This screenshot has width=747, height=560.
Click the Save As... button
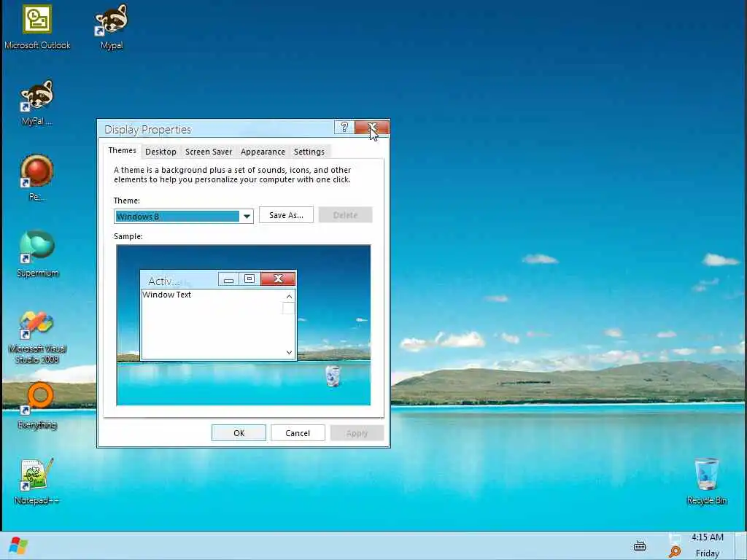pos(286,215)
